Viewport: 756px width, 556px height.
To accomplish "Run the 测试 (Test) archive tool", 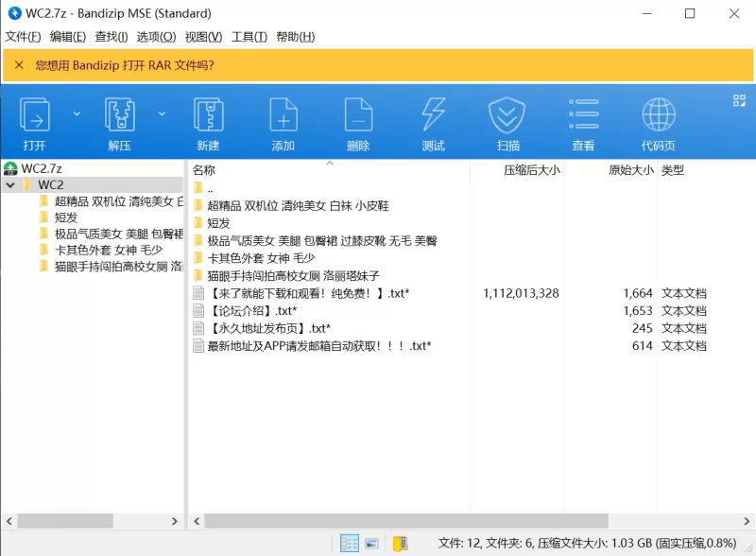I will coord(434,114).
